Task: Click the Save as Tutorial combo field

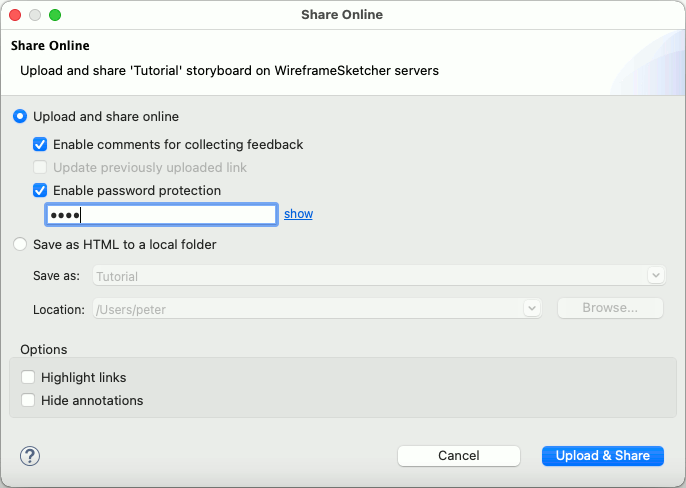Action: click(x=379, y=276)
